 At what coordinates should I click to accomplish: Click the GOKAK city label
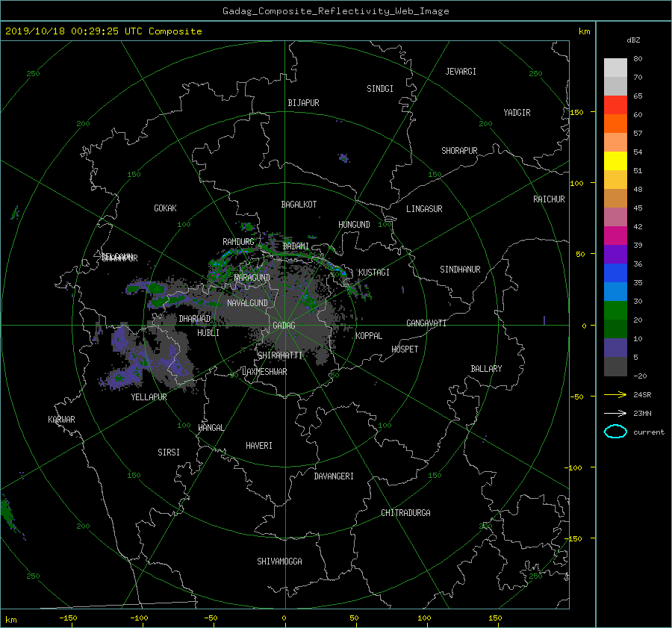pyautogui.click(x=165, y=208)
